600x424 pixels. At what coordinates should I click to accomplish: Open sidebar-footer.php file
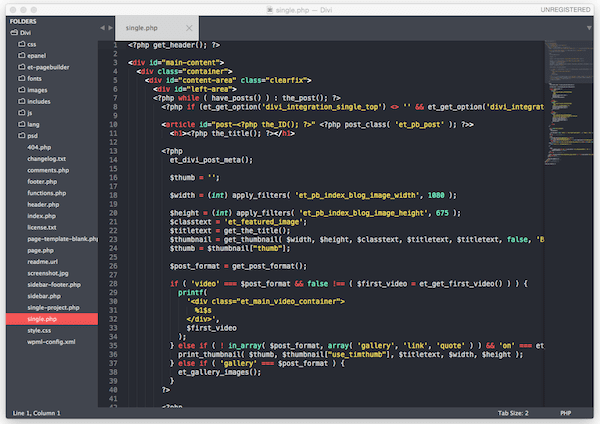point(54,285)
